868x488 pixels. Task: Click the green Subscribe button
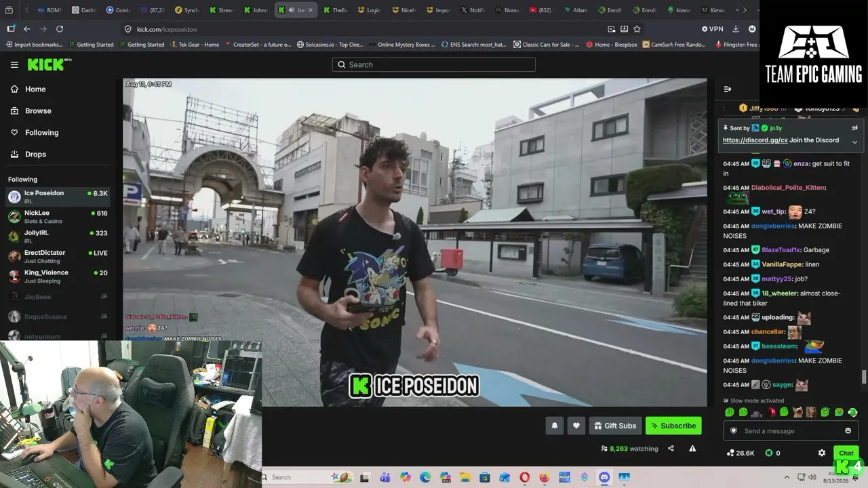(673, 426)
